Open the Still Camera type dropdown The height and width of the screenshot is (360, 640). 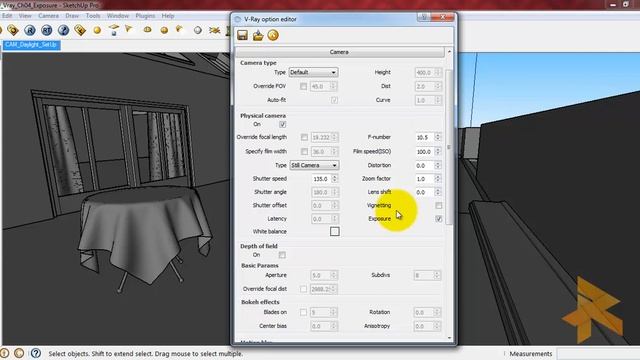coord(314,165)
